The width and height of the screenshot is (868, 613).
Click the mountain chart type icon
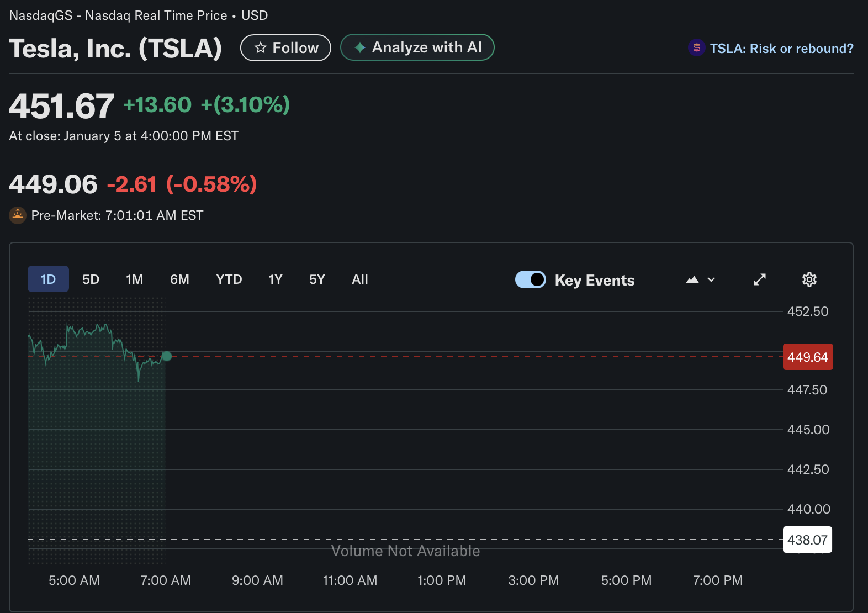tap(692, 280)
